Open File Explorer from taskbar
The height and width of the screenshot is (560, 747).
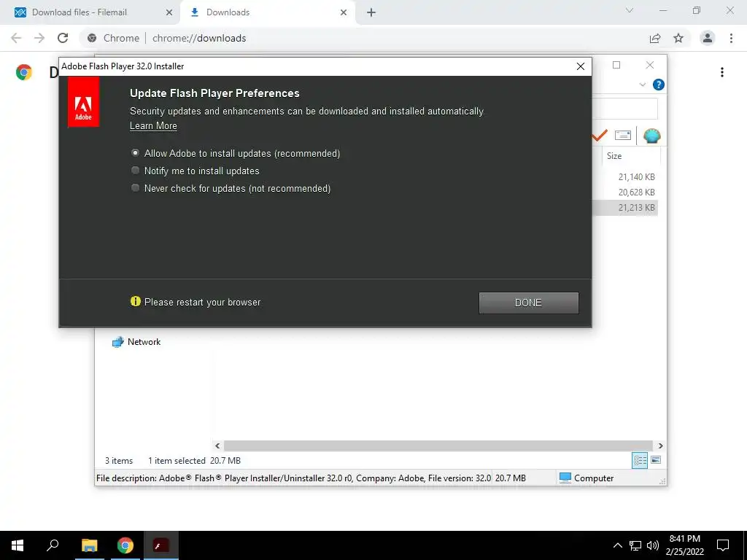(89, 545)
